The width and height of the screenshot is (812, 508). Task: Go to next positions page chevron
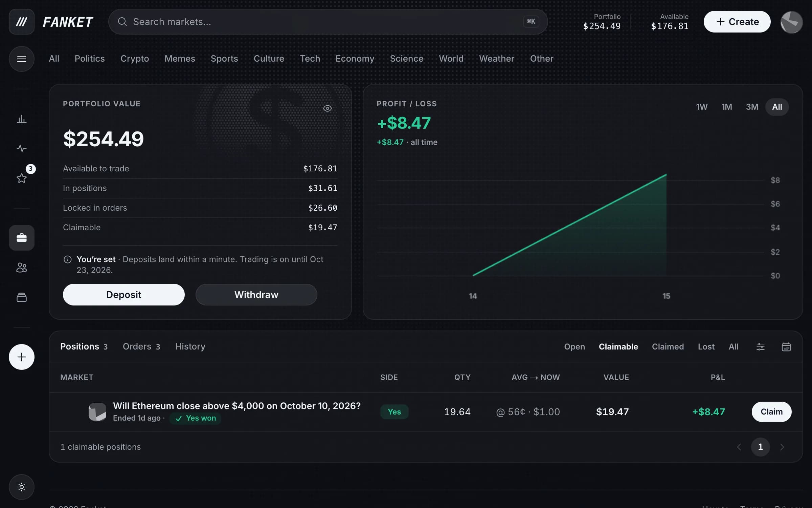(782, 447)
